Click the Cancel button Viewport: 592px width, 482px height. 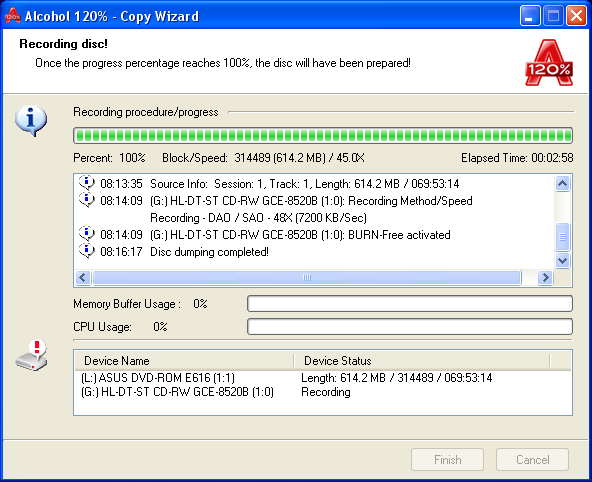pos(532,460)
